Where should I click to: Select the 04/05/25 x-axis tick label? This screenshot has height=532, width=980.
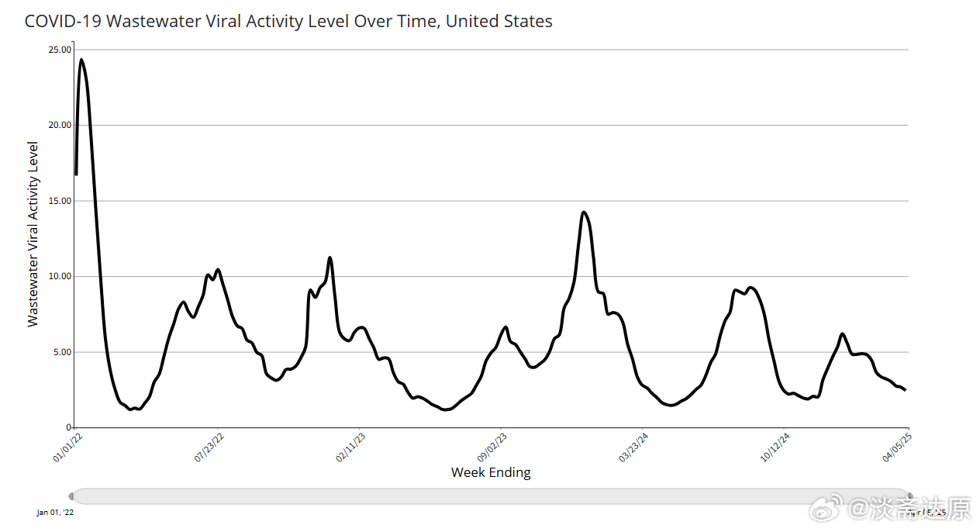click(897, 447)
